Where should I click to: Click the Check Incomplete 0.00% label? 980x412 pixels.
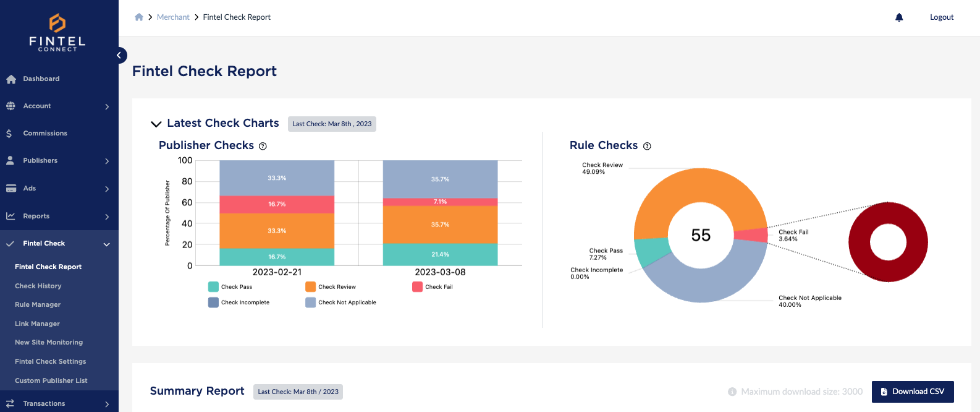597,273
